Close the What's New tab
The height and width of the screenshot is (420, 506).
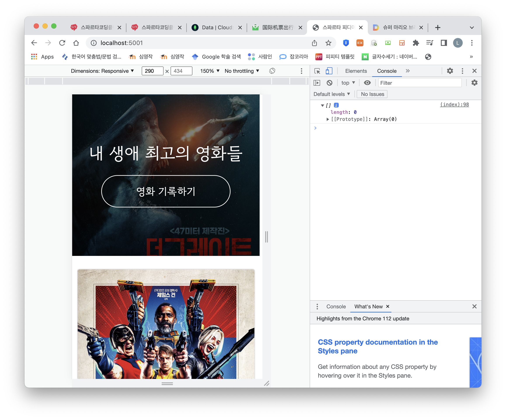388,306
